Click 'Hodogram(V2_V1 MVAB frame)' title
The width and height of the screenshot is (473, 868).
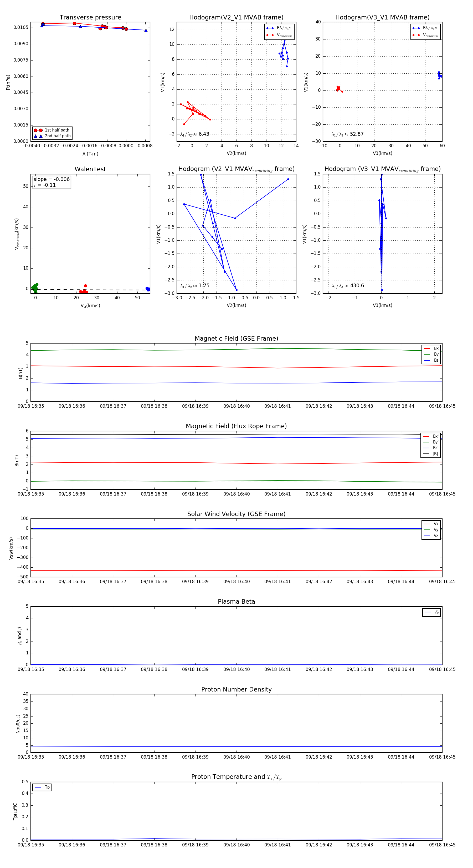[236, 18]
